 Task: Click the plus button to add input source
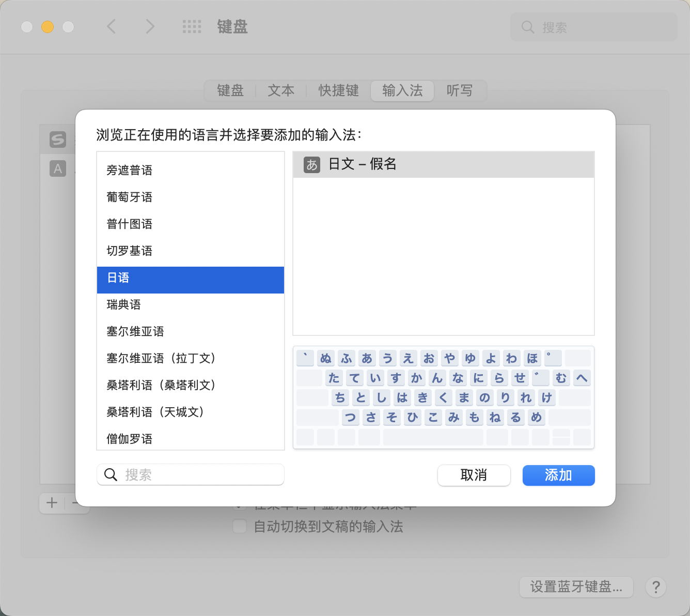pos(52,503)
